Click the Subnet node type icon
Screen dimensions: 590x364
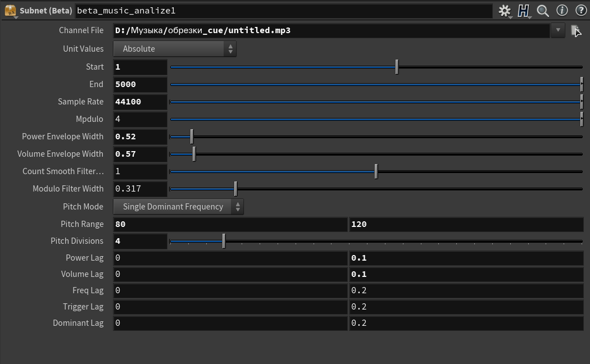point(10,11)
